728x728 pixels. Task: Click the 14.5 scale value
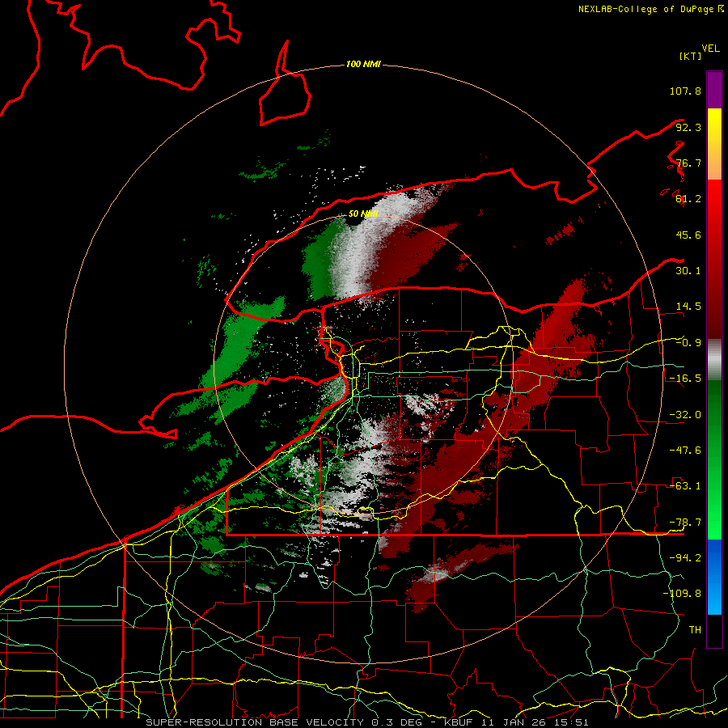688,307
